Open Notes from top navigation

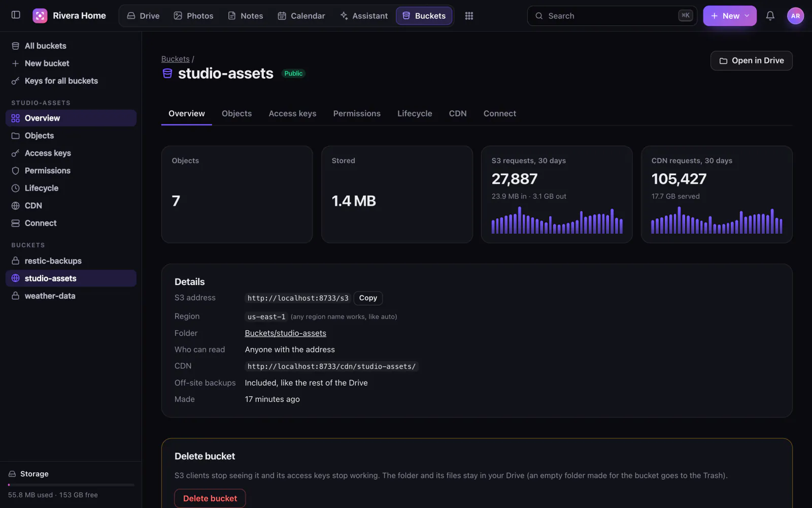coord(246,16)
